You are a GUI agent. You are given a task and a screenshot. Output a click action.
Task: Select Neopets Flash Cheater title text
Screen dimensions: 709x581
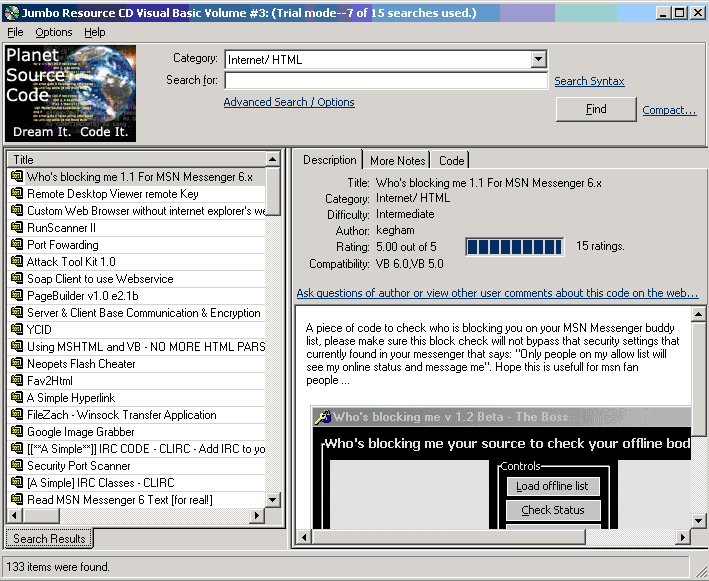pos(81,364)
